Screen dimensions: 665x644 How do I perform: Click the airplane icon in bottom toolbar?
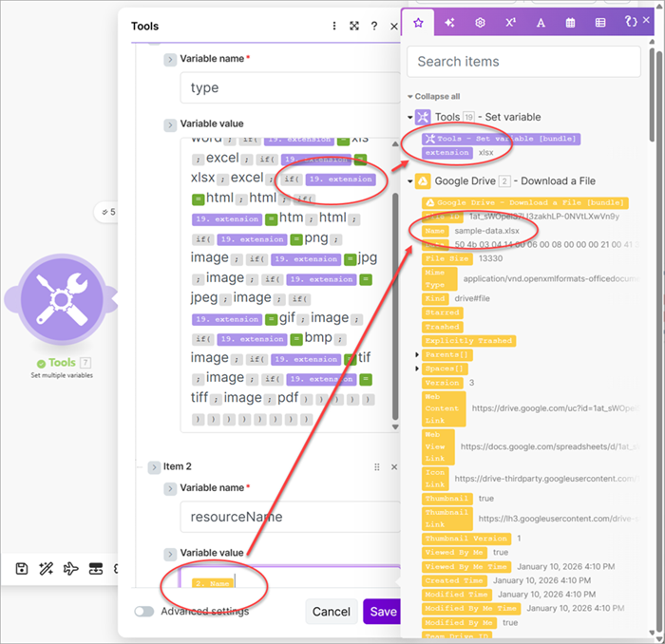[70, 568]
